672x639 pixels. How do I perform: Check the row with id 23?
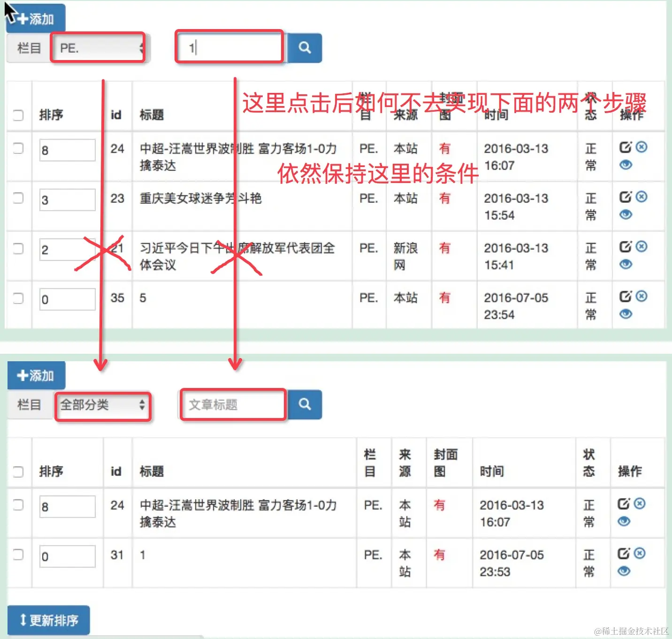click(18, 198)
